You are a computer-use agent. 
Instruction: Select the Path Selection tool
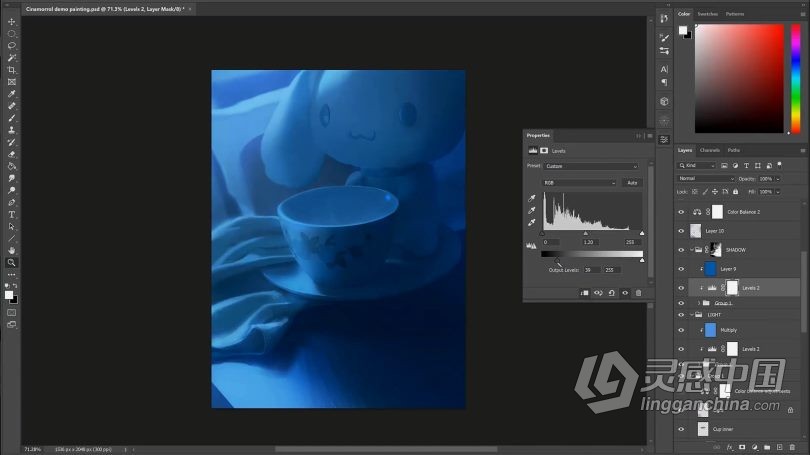[x=11, y=227]
